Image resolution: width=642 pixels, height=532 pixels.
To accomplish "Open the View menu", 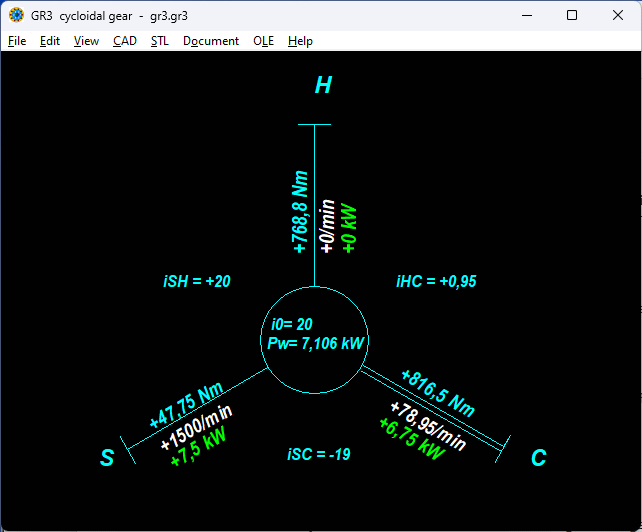I will [86, 41].
